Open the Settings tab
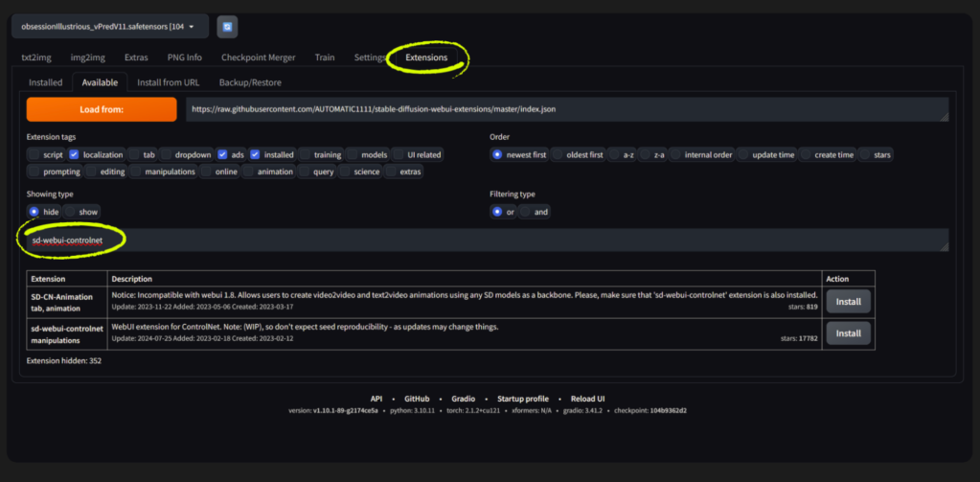Image resolution: width=980 pixels, height=482 pixels. coord(369,57)
